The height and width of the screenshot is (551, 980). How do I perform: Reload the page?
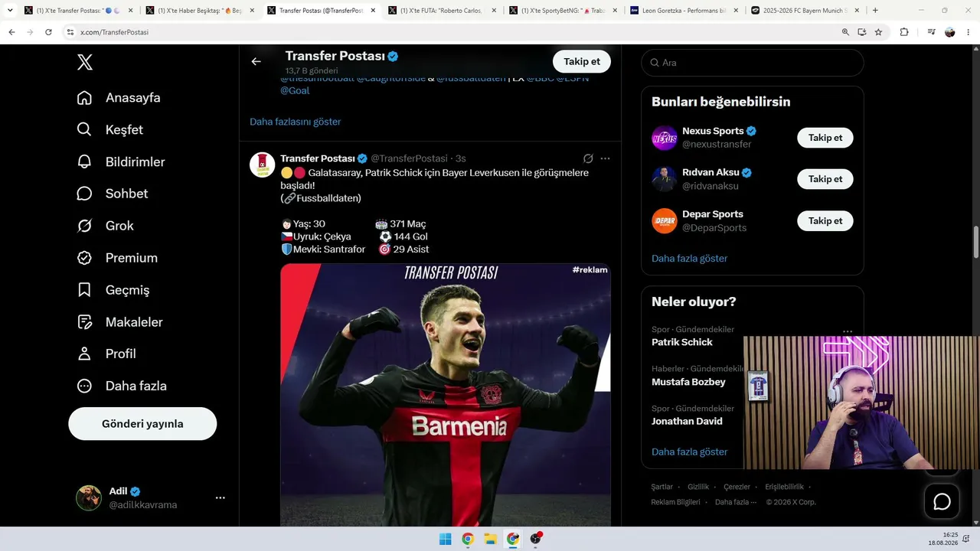pos(48,32)
